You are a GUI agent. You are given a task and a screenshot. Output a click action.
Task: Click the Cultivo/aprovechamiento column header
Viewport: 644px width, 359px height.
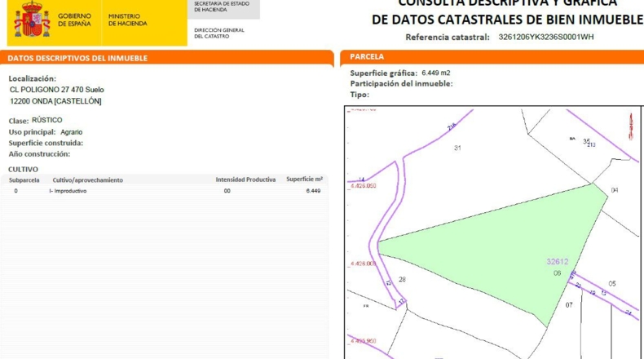[87, 180]
